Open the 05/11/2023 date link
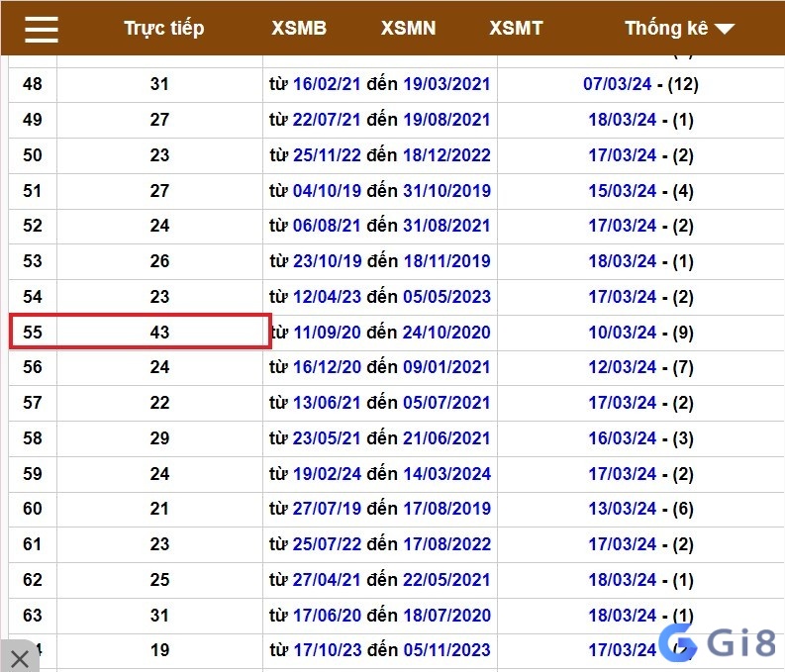Image resolution: width=785 pixels, height=672 pixels. (447, 650)
